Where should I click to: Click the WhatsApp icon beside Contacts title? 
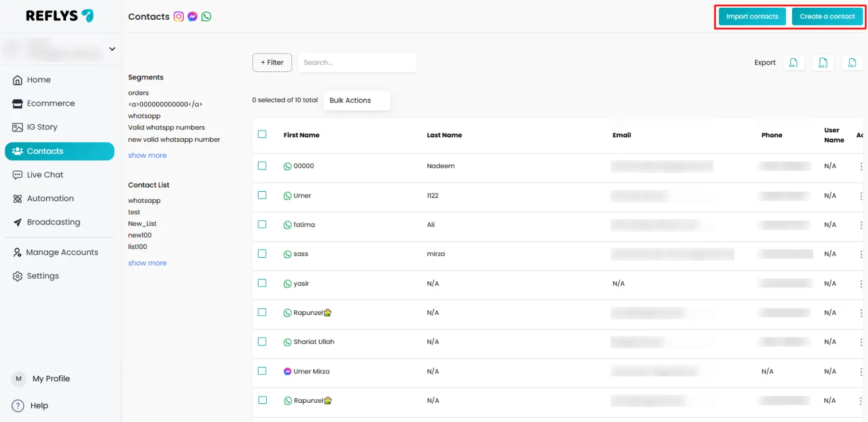pos(206,16)
